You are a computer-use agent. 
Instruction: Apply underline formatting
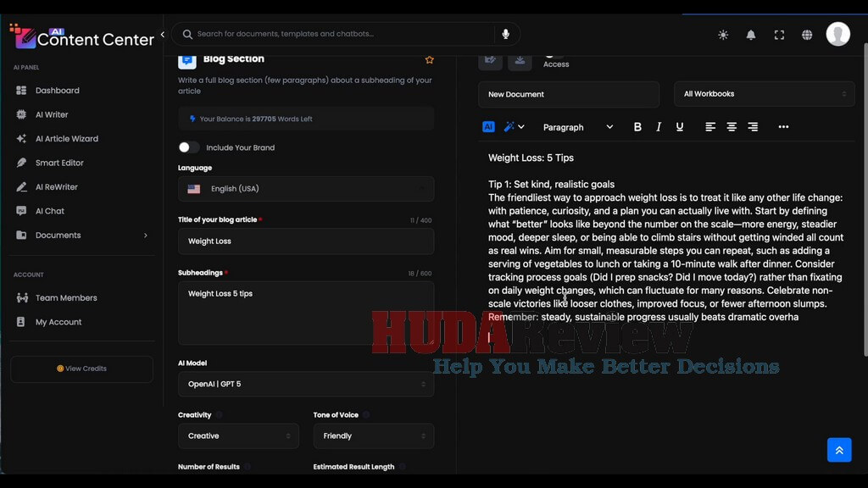(x=679, y=127)
